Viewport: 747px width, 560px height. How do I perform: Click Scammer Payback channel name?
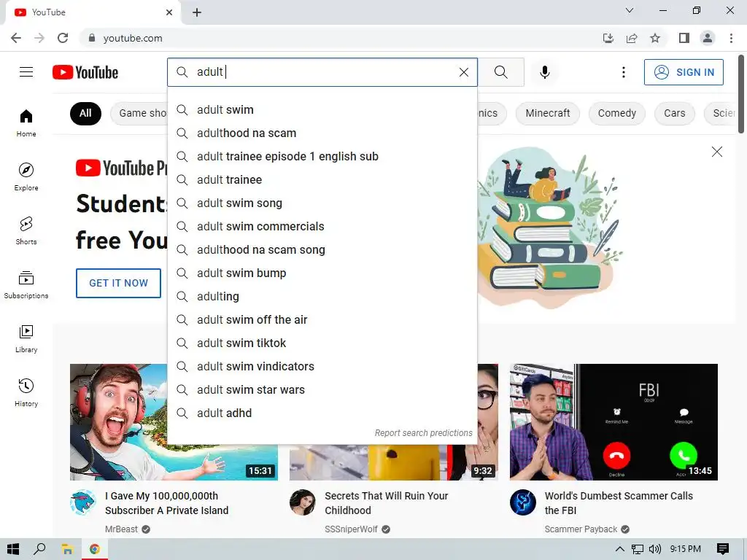581,529
